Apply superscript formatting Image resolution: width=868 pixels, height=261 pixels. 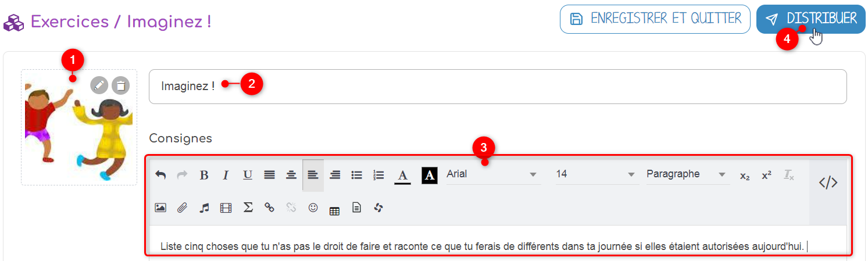(x=766, y=176)
